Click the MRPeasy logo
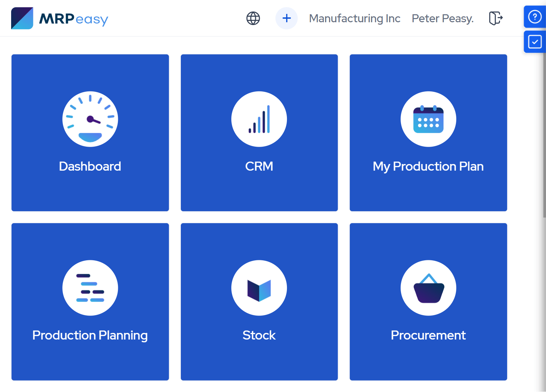 (x=59, y=18)
